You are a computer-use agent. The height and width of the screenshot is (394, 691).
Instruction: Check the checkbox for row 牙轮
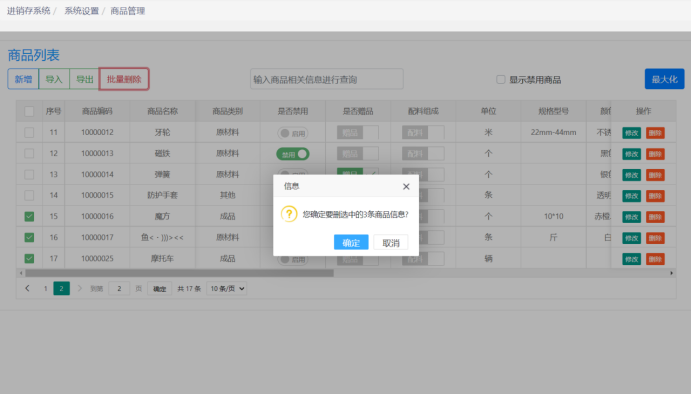tap(29, 132)
